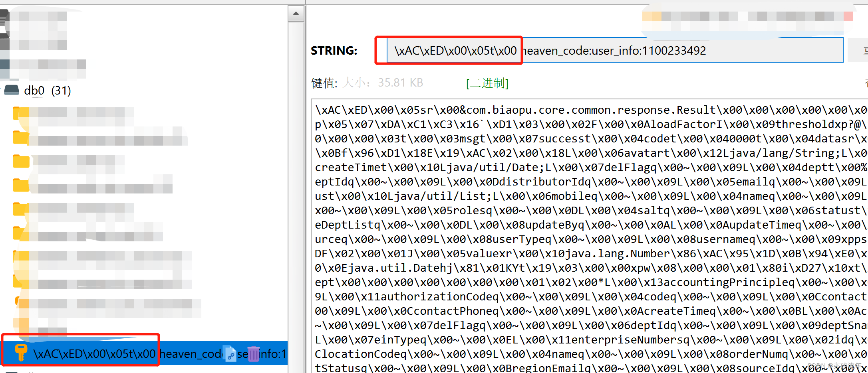Copy the key name using the document-link icon
Viewport: 868px width, 373px height.
(x=230, y=353)
